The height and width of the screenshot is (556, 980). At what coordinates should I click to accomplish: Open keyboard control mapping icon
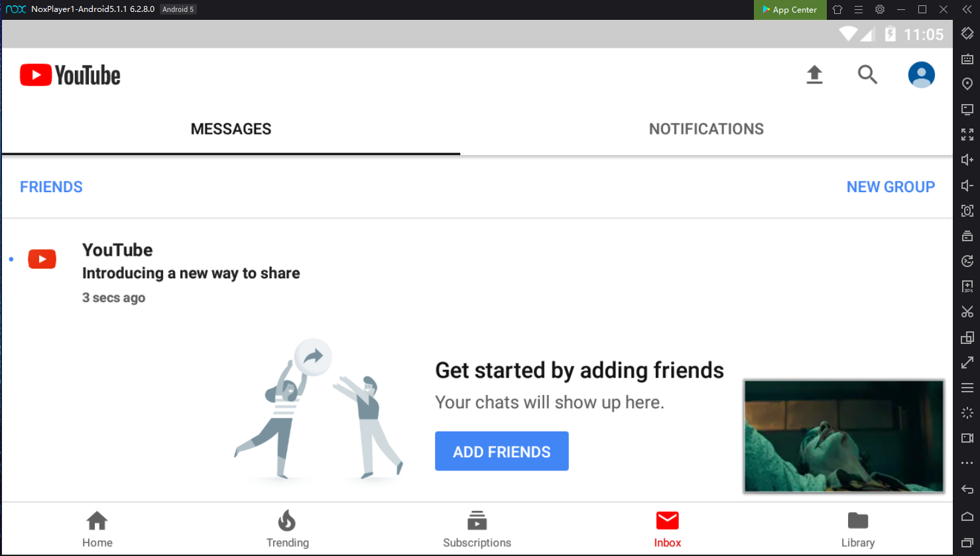967,59
